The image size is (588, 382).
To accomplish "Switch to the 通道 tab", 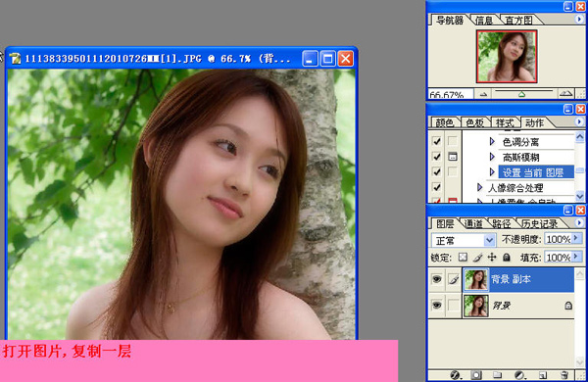I will pos(473,223).
